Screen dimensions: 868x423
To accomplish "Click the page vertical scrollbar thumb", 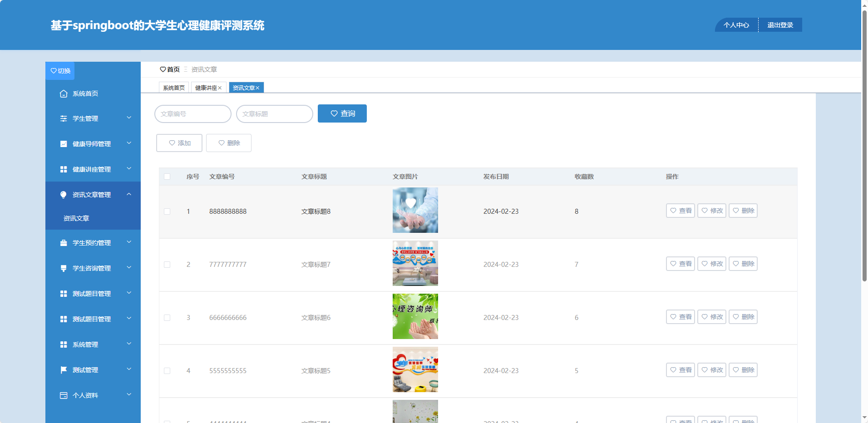I will [x=864, y=145].
